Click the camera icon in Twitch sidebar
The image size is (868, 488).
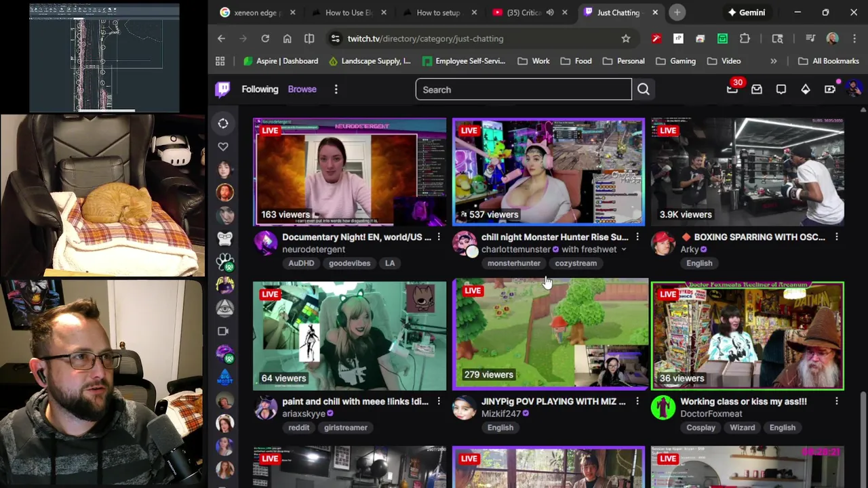pyautogui.click(x=223, y=331)
